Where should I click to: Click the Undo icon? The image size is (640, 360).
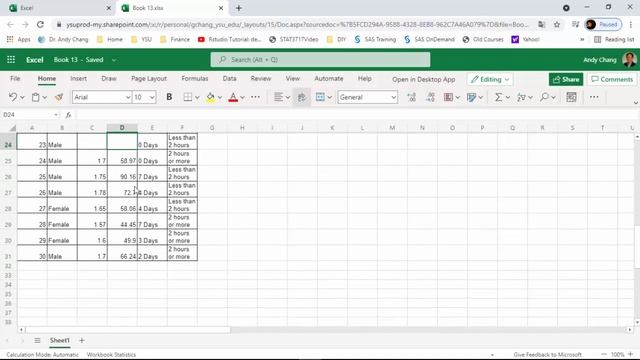click(x=13, y=97)
